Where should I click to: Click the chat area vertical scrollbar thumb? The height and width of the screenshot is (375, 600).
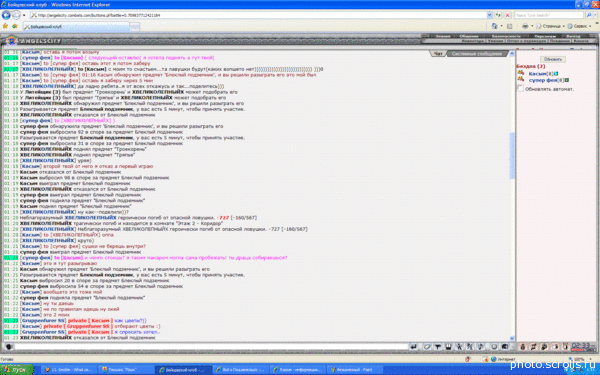coord(512,155)
